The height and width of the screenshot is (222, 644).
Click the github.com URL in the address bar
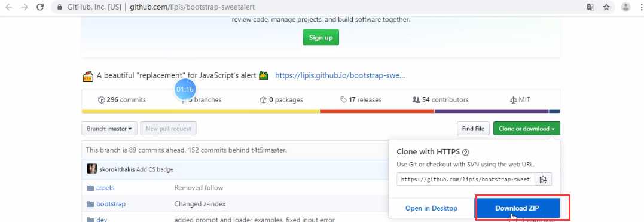(x=192, y=7)
